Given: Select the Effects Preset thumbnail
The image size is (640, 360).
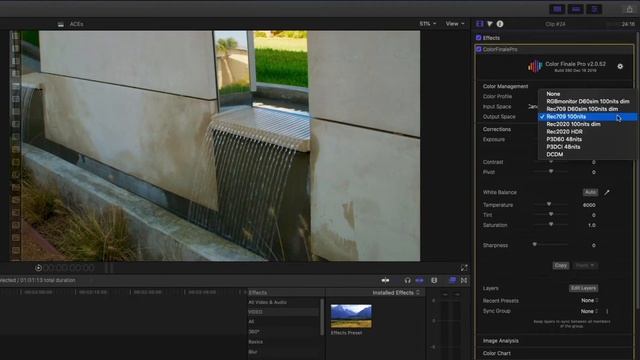Looking at the screenshot, I should (351, 316).
